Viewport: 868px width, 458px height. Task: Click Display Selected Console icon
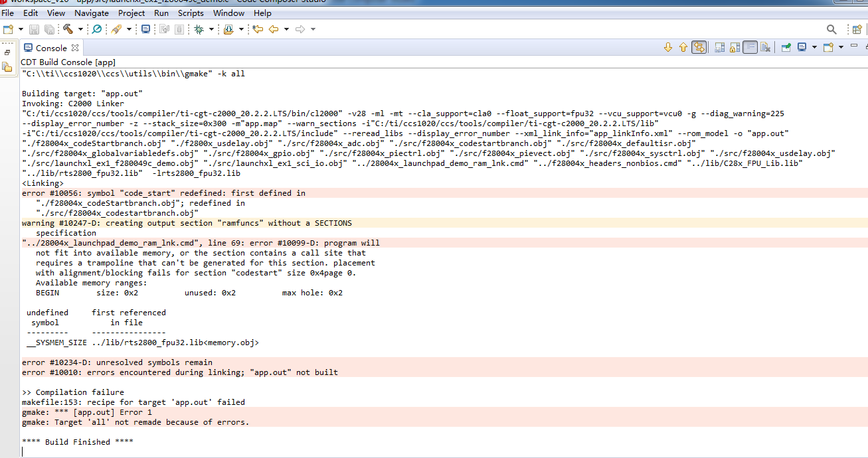click(x=802, y=47)
